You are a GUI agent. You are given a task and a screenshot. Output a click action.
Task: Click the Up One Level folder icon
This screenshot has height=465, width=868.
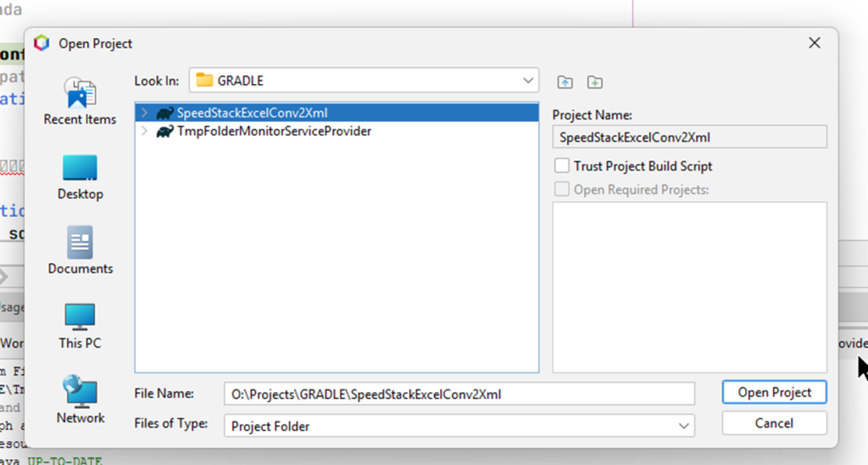click(565, 82)
